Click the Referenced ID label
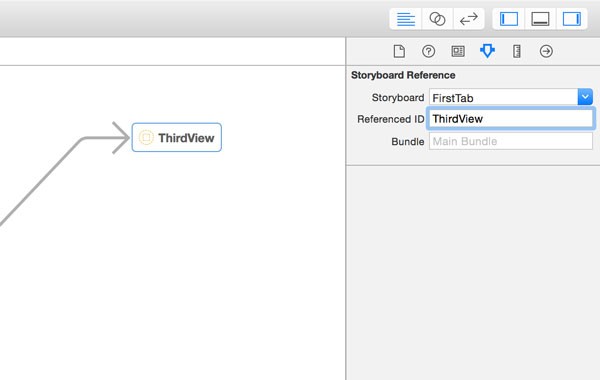This screenshot has width=600, height=380. tap(391, 119)
